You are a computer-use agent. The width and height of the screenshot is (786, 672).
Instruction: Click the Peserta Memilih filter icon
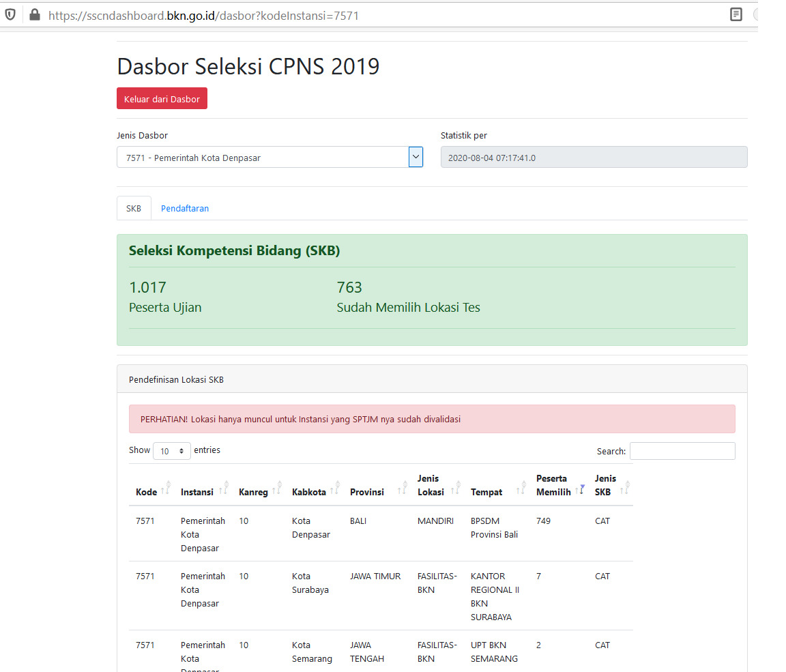tap(581, 488)
